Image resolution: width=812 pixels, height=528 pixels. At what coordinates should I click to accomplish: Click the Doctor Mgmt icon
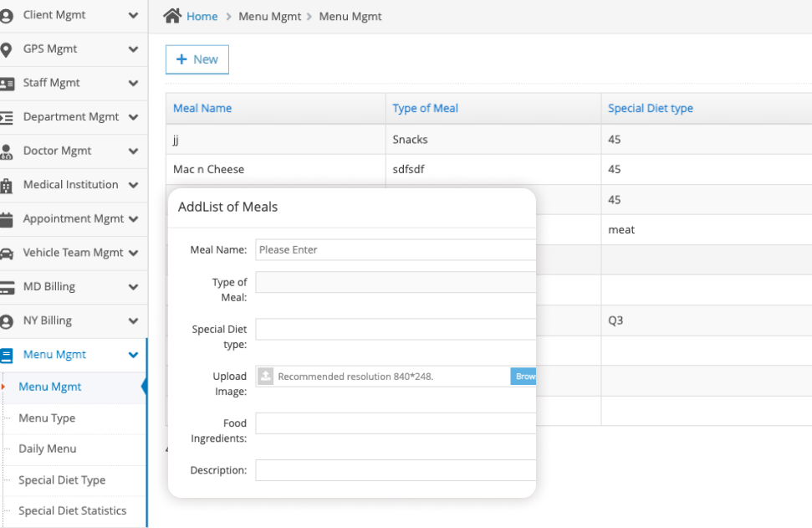7,151
